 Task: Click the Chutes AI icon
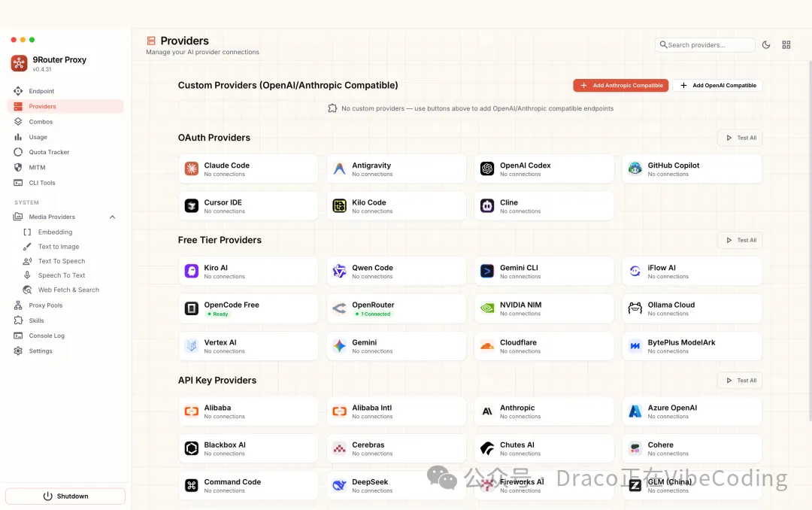coord(487,448)
